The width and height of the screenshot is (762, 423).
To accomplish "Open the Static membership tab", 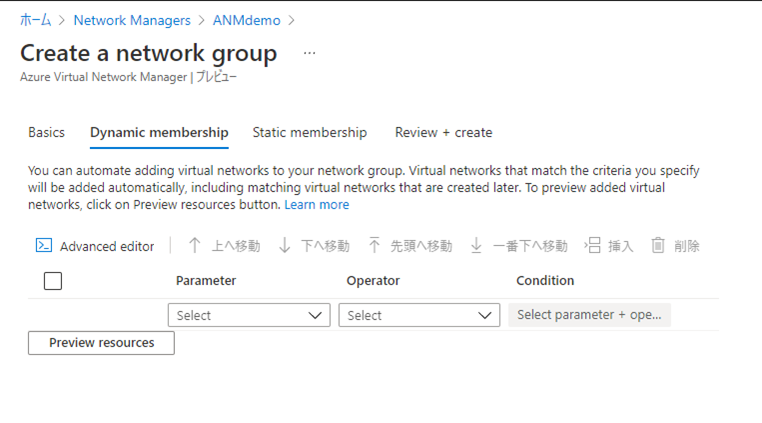I will 309,132.
